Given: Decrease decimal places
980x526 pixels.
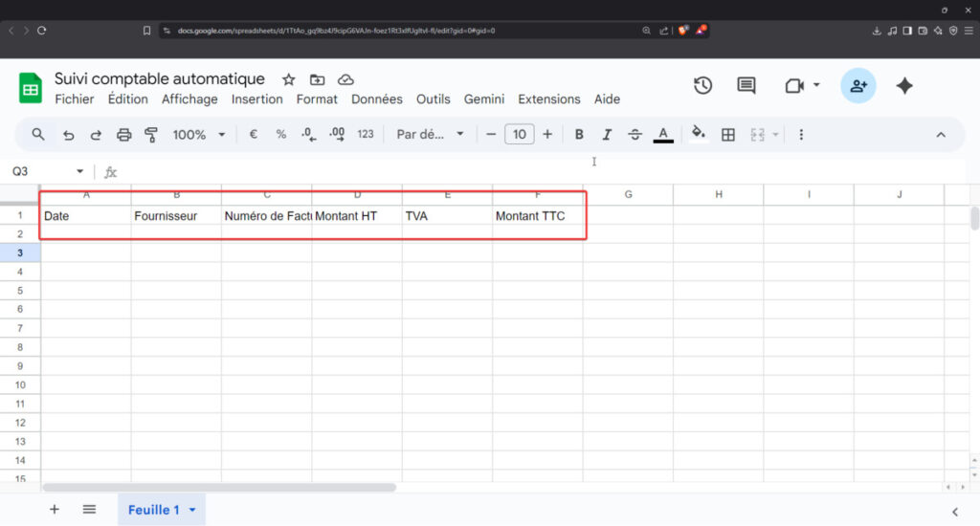Looking at the screenshot, I should pos(309,134).
